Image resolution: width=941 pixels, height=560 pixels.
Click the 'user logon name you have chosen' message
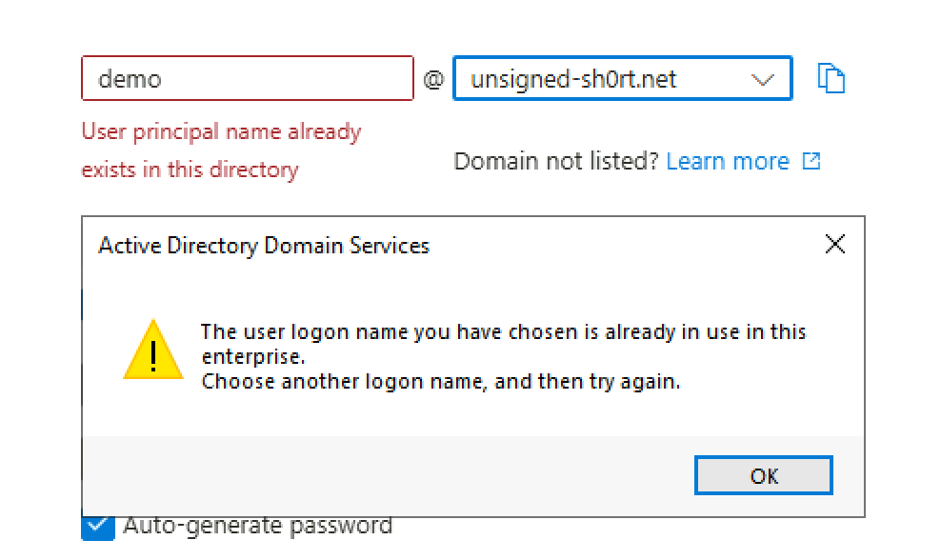503,331
